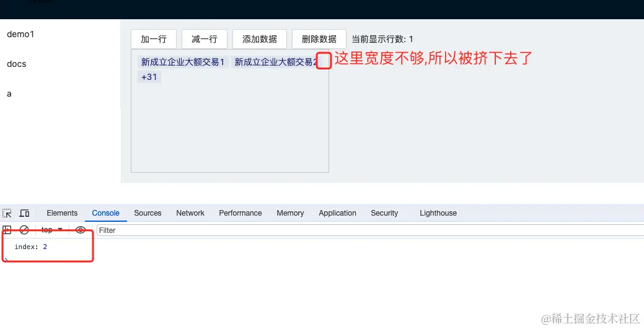Click the 新成立企业大额交易1 tag
The width and height of the screenshot is (644, 329).
pos(183,62)
